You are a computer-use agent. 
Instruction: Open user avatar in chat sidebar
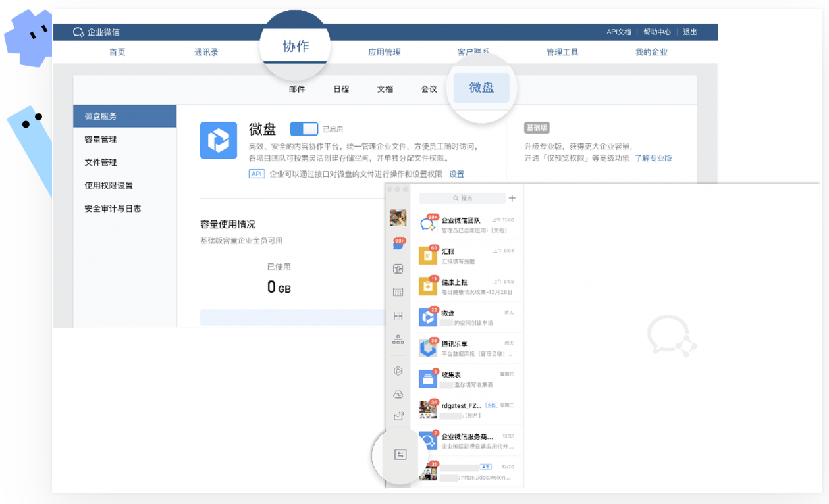(398, 218)
